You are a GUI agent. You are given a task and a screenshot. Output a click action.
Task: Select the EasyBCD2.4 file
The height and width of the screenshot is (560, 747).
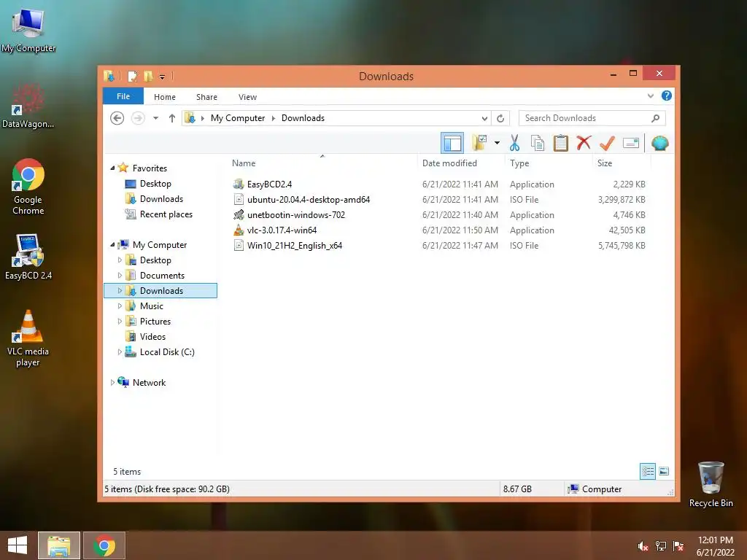click(269, 184)
